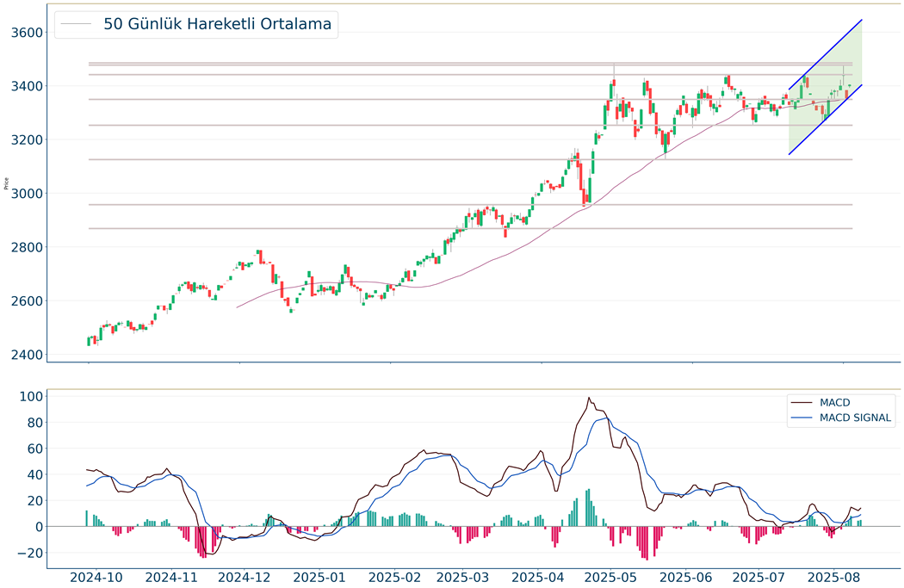The image size is (904, 588).
Task: Select the 0 label on the MACD axis
Action: click(x=39, y=527)
